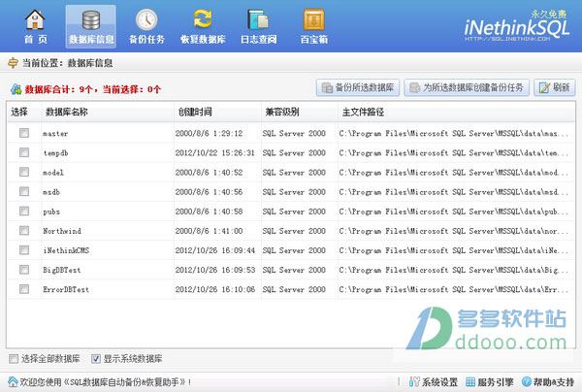This screenshot has height=392, width=582.
Task: Click the SQL Server 2000 cell for pubs
Action: pyautogui.click(x=294, y=212)
